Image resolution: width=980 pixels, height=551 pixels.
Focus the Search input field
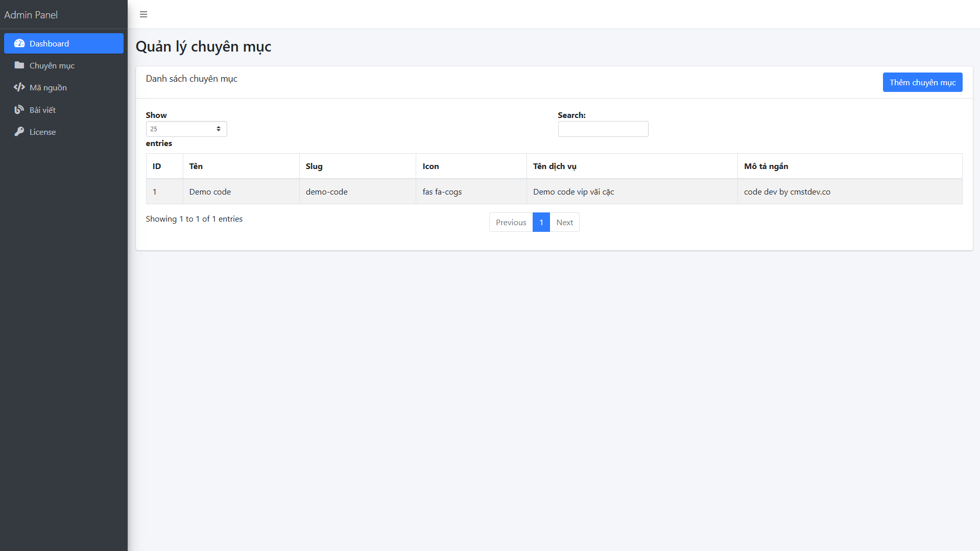[x=603, y=129]
